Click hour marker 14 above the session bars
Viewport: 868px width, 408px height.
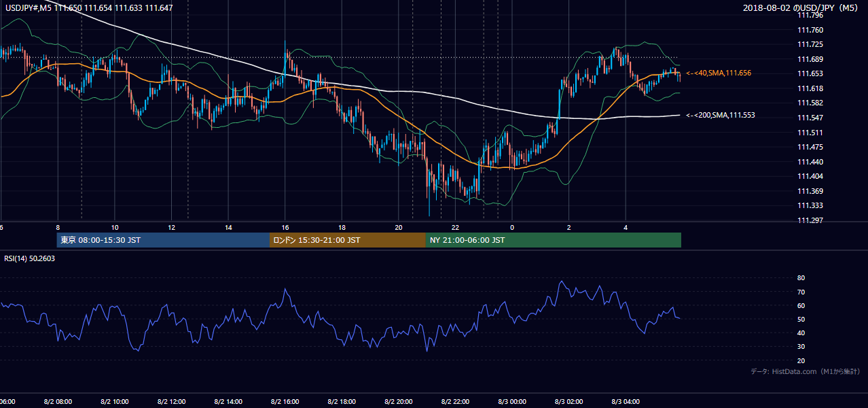click(229, 227)
